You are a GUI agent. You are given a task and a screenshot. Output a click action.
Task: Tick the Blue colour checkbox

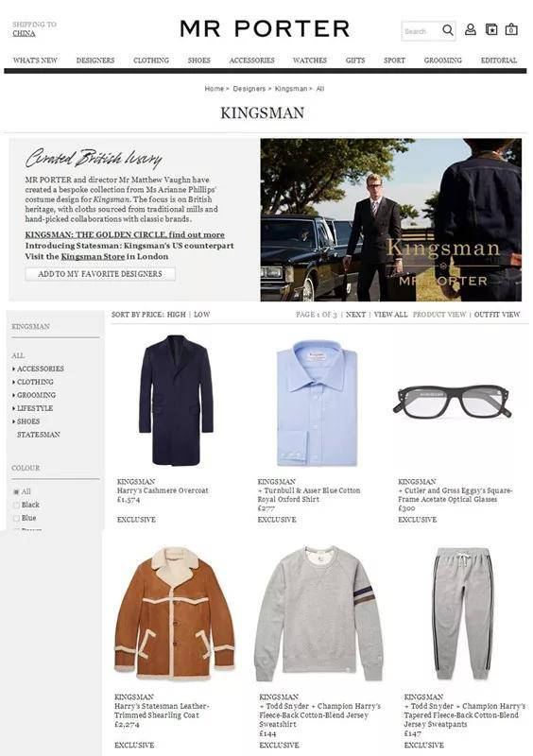tap(16, 518)
